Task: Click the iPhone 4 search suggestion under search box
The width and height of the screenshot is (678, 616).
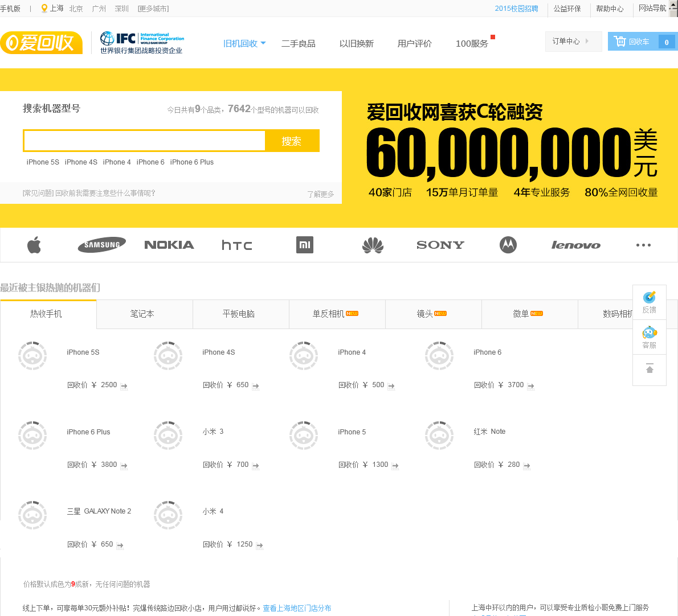Action: tap(117, 162)
